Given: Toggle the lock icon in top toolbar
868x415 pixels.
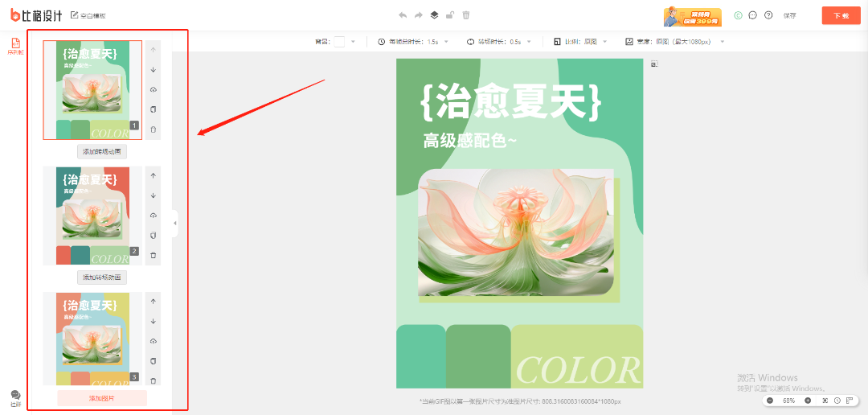Looking at the screenshot, I should click(x=450, y=15).
